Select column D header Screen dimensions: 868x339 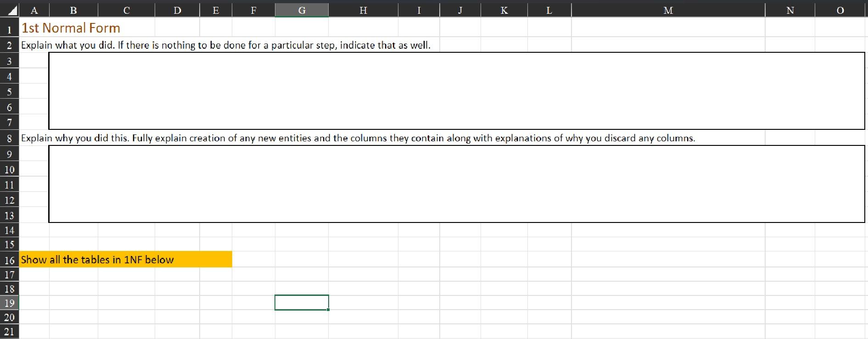click(178, 10)
